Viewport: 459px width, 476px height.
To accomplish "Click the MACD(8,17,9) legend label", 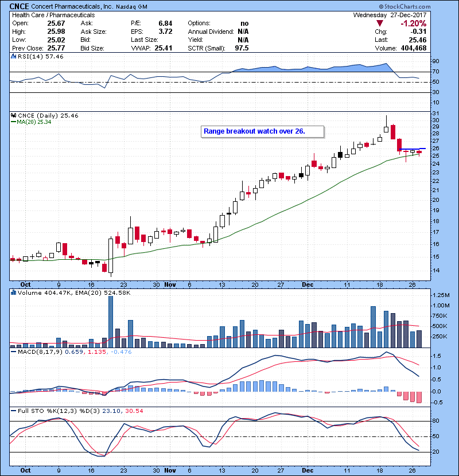I will pyautogui.click(x=40, y=352).
